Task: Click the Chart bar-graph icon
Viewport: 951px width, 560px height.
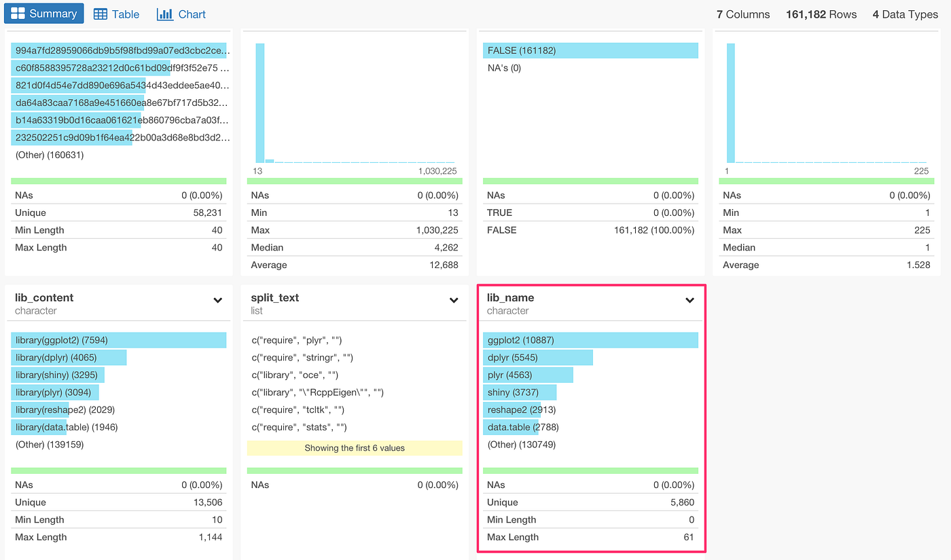Action: [x=165, y=14]
